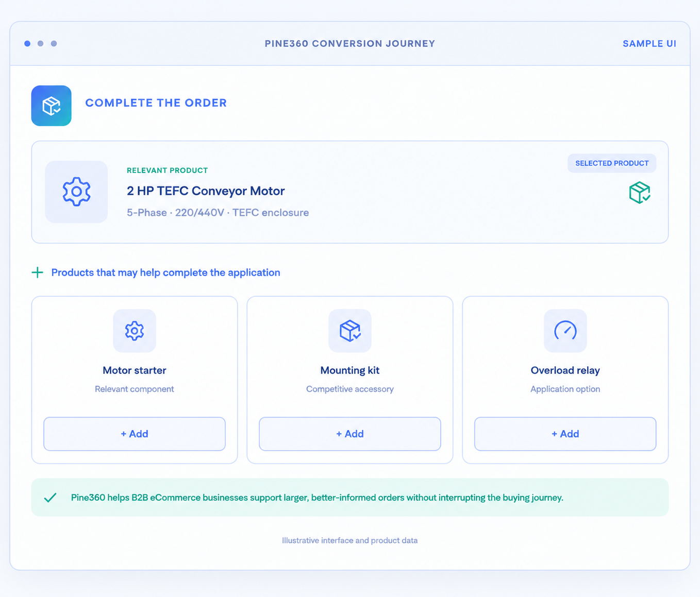Screen dimensions: 700x597
Task: Add the Mounting kit to order
Action: coord(350,434)
